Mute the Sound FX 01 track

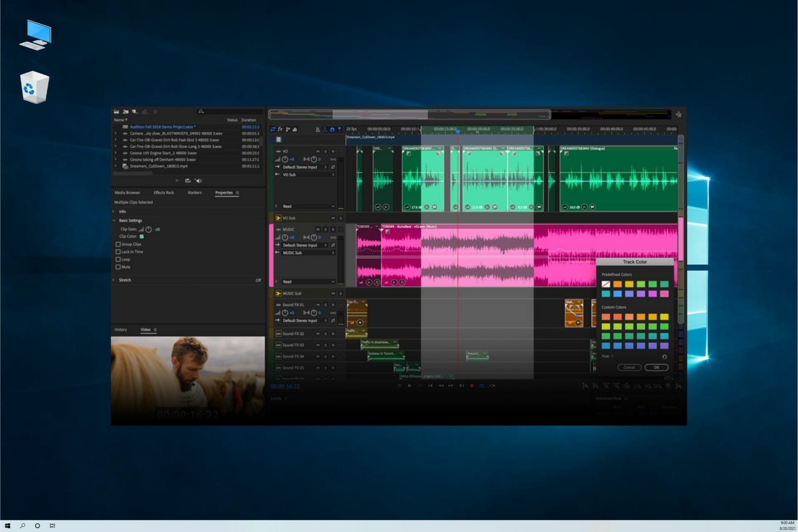tap(318, 305)
